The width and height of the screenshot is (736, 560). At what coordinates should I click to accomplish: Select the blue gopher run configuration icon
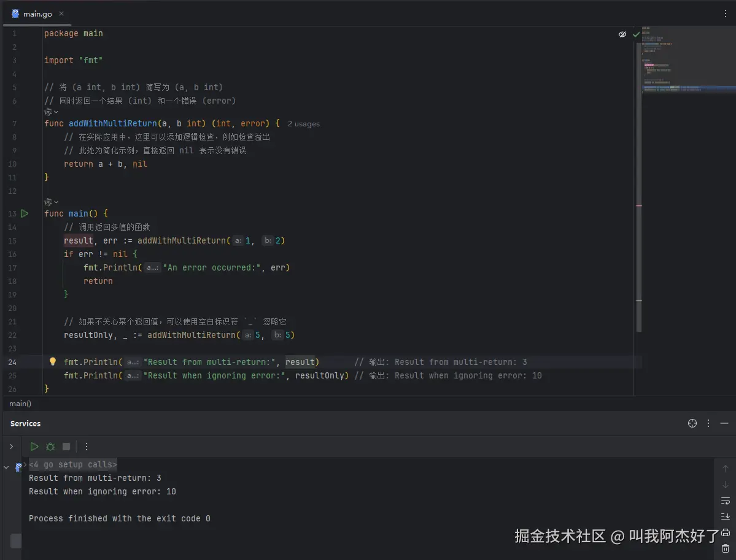point(18,467)
